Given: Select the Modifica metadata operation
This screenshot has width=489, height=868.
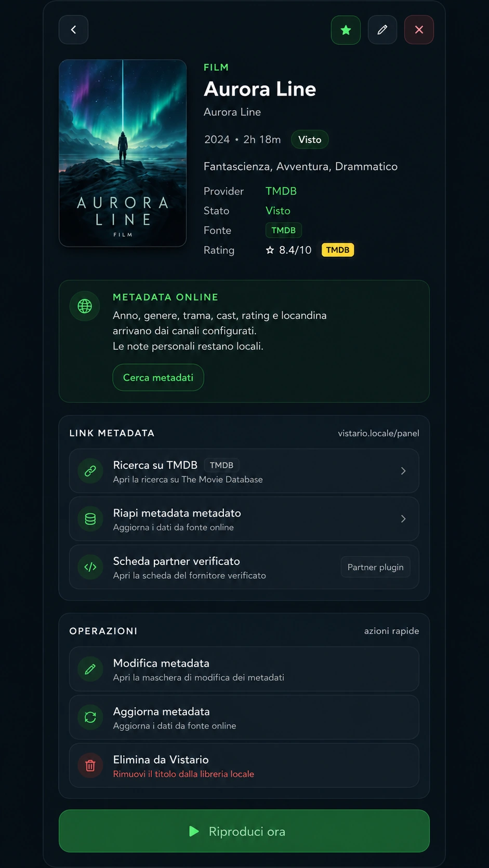Looking at the screenshot, I should pyautogui.click(x=244, y=669).
